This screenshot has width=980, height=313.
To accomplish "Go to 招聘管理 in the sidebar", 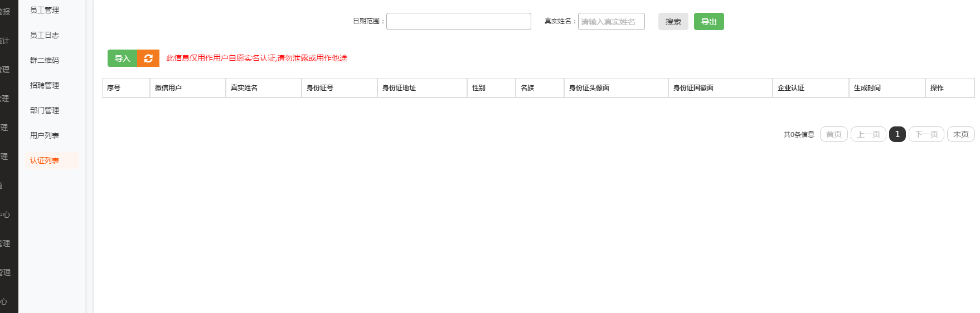I will coord(45,85).
